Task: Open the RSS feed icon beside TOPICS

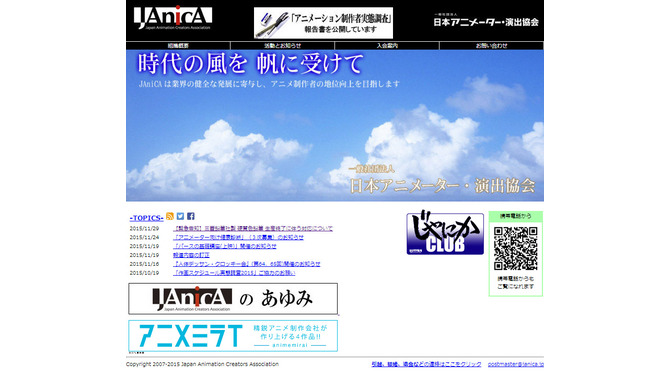Action: pos(170,216)
